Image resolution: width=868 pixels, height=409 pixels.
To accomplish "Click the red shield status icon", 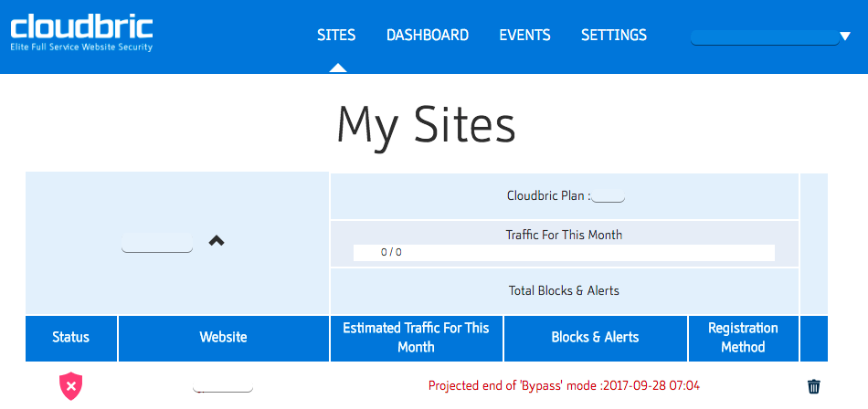I will (x=70, y=385).
